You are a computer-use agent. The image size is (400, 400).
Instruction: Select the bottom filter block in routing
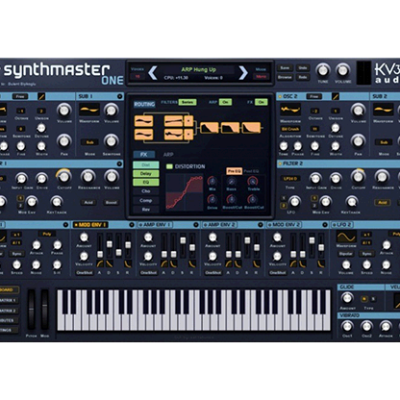click(174, 134)
